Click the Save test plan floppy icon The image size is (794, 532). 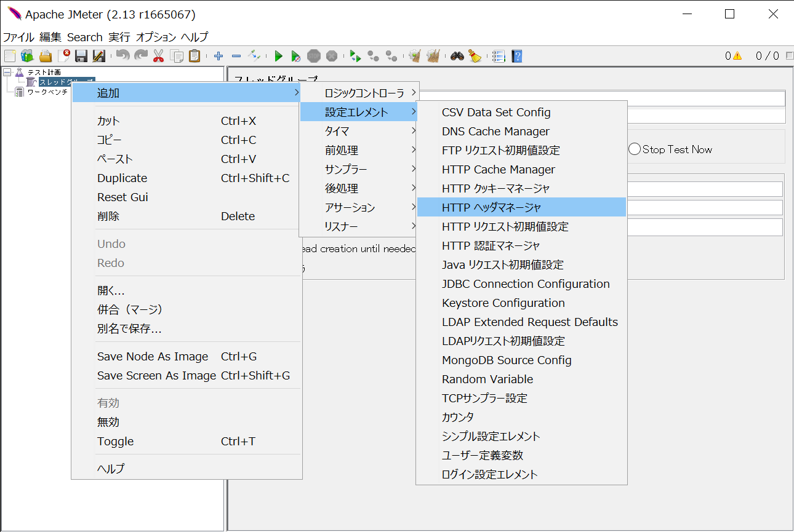[x=81, y=56]
